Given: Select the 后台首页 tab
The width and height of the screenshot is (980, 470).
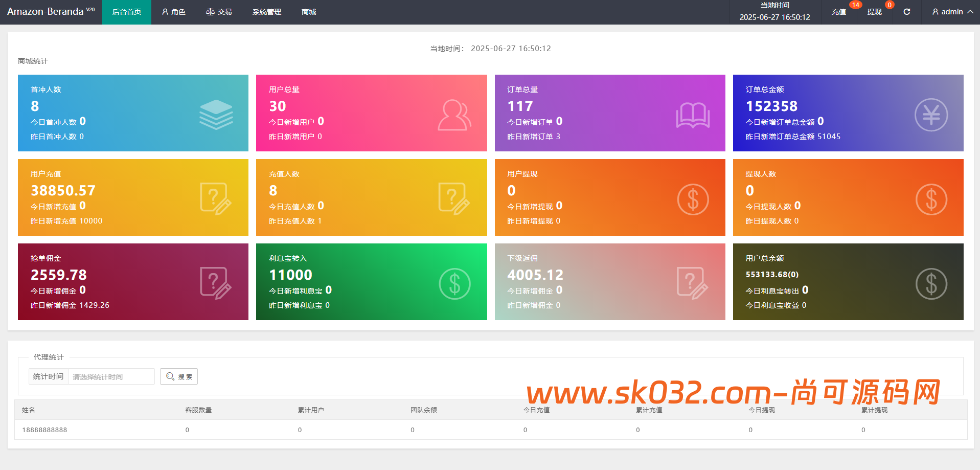Looking at the screenshot, I should 126,12.
